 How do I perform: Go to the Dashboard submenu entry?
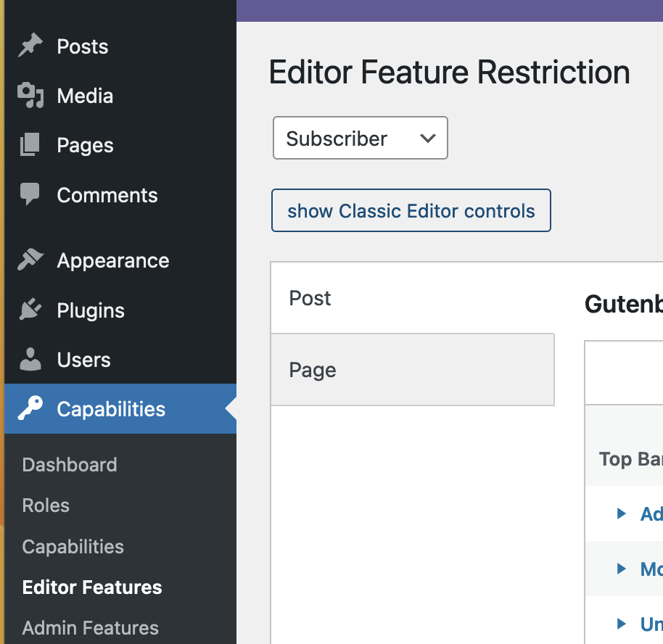click(70, 464)
